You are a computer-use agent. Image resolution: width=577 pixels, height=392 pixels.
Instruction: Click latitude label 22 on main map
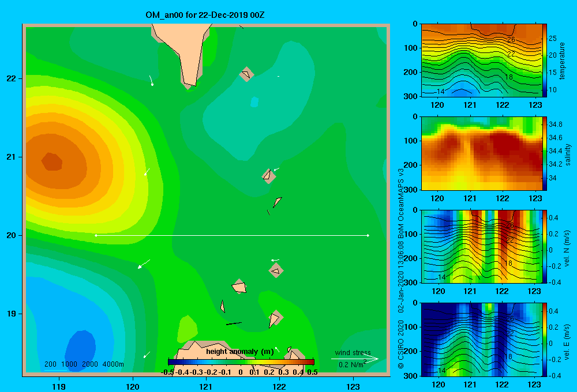click(11, 78)
